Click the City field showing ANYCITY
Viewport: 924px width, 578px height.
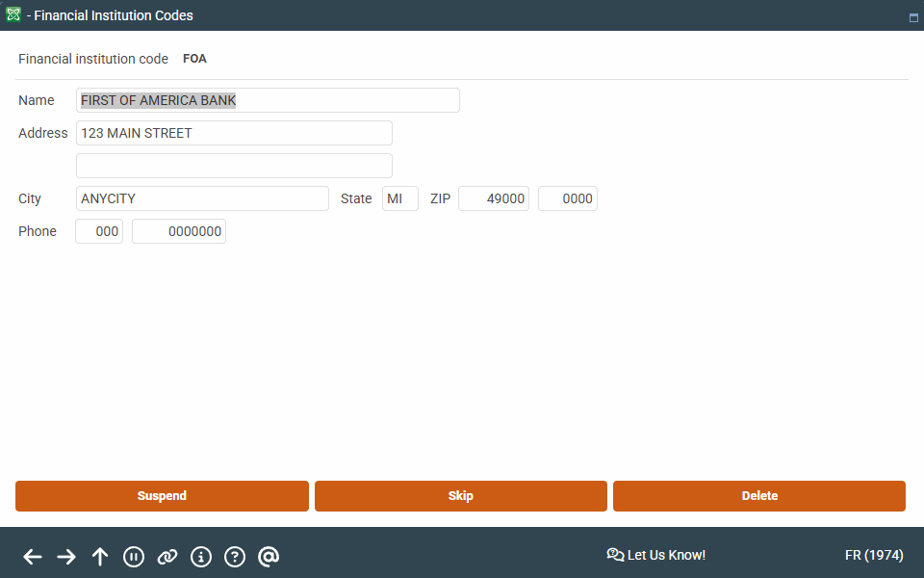click(x=202, y=198)
